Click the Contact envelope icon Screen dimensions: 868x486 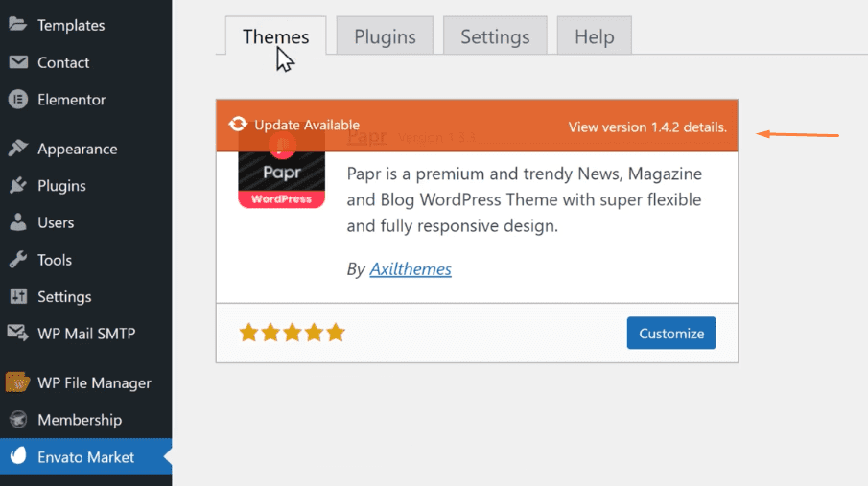(x=18, y=62)
